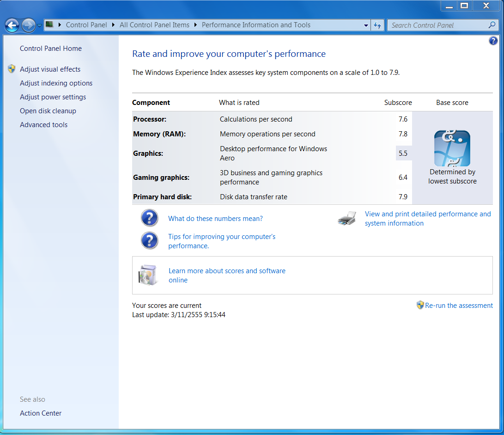Open What do these numbers mean link

215,219
